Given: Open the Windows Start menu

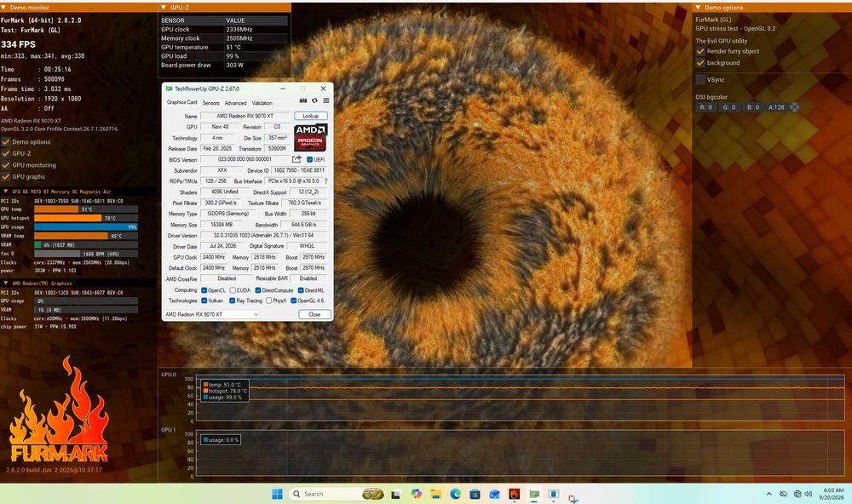Looking at the screenshot, I should pos(277,494).
